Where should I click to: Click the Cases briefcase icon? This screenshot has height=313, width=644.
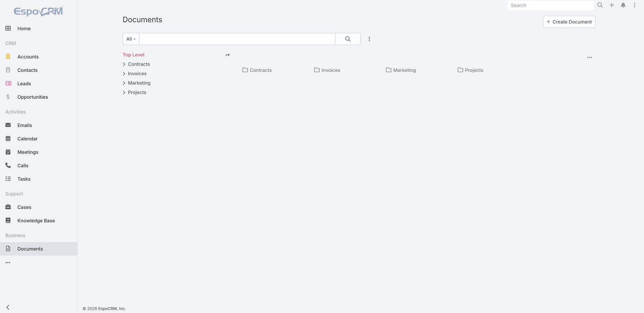8,207
